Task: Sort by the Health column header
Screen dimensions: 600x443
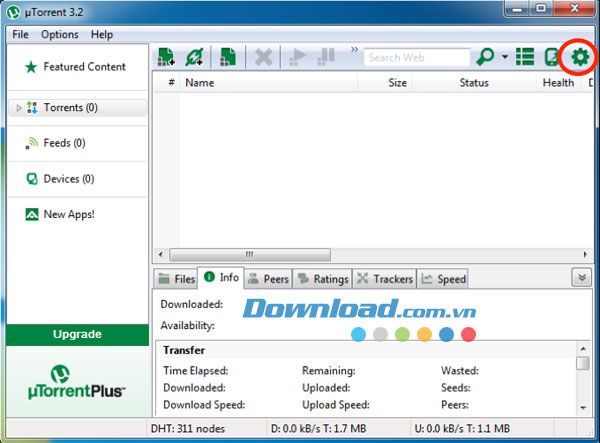Action: [559, 82]
